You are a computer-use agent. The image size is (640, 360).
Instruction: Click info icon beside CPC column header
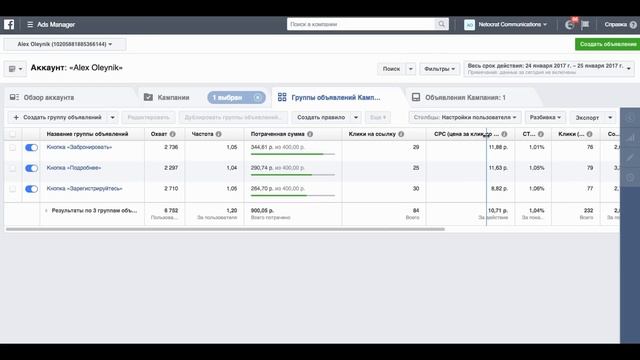pos(504,134)
